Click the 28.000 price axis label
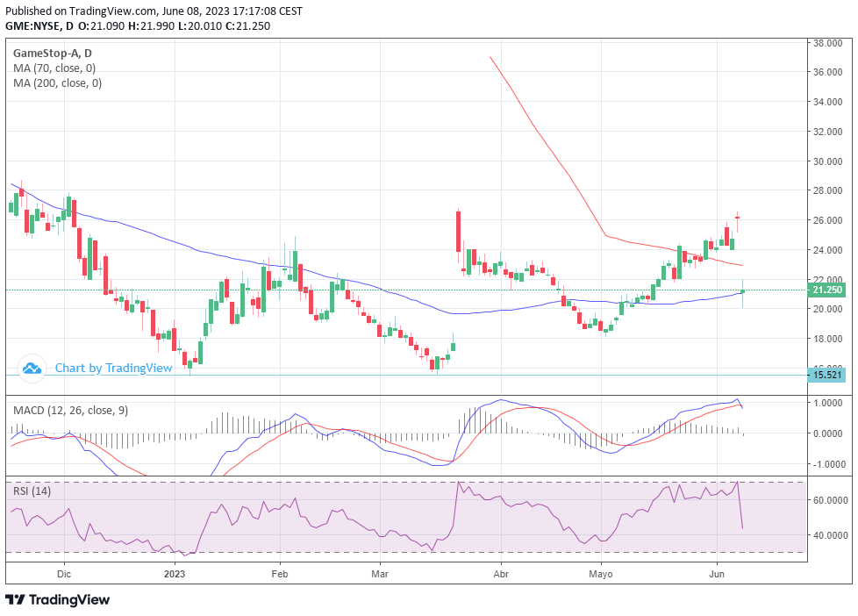 click(x=828, y=190)
